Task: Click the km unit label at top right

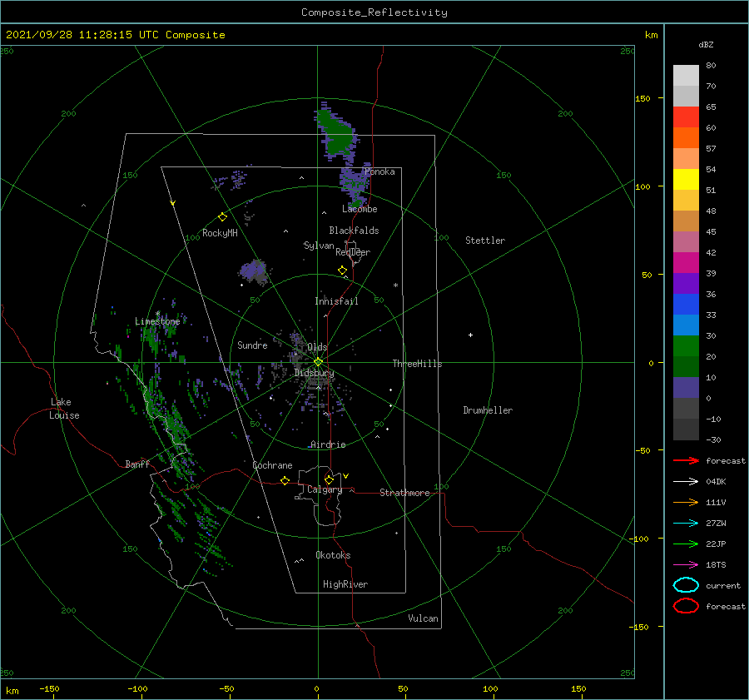Action: (651, 35)
